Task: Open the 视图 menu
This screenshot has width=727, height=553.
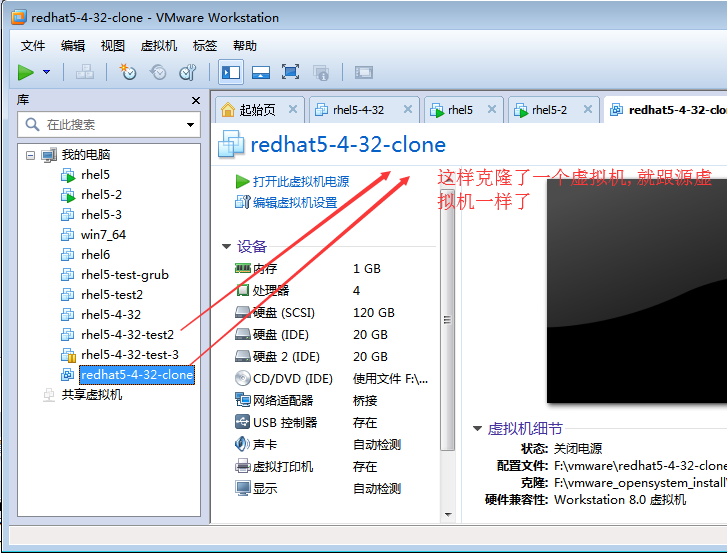Action: coord(113,46)
